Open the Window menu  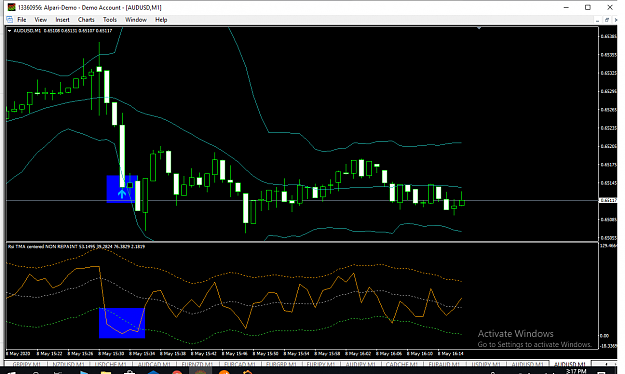(x=136, y=20)
